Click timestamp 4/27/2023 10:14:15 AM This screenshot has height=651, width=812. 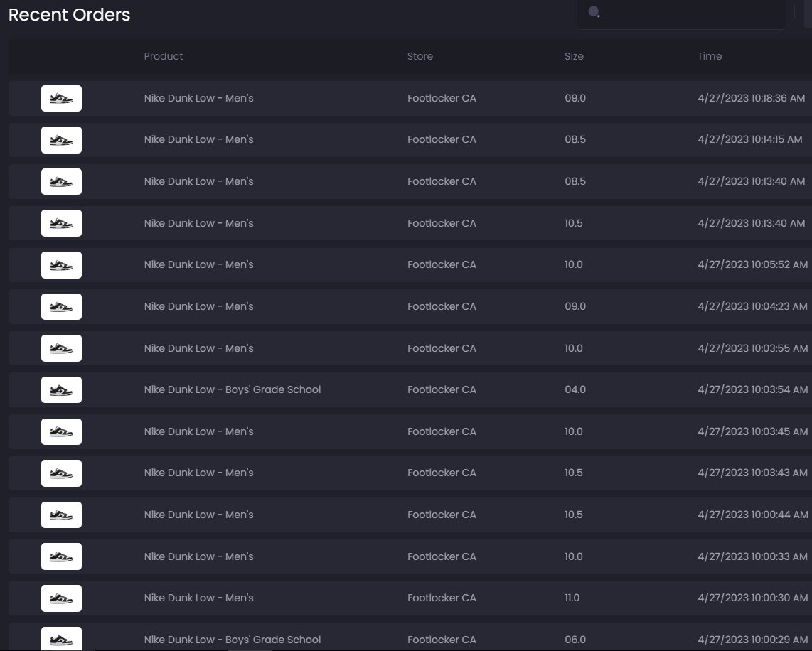click(x=750, y=139)
